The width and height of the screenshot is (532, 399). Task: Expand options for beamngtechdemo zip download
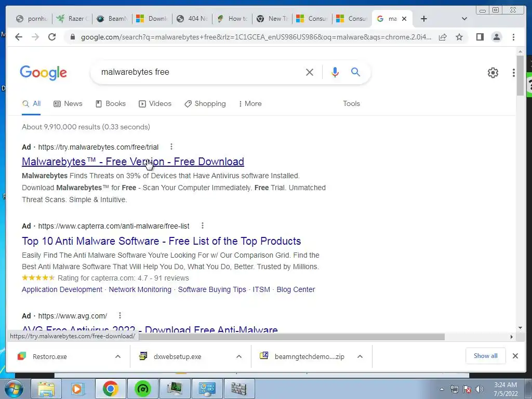coord(360,356)
